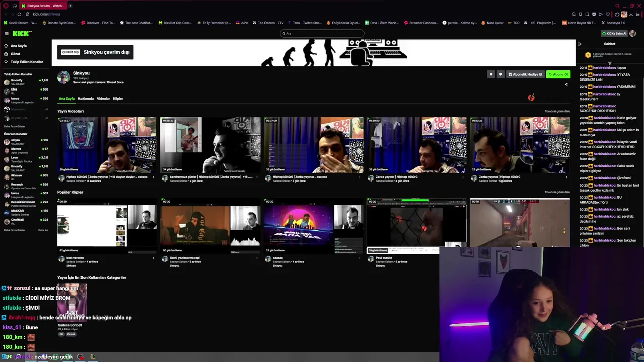Click the Ara search field

pyautogui.click(x=322, y=34)
